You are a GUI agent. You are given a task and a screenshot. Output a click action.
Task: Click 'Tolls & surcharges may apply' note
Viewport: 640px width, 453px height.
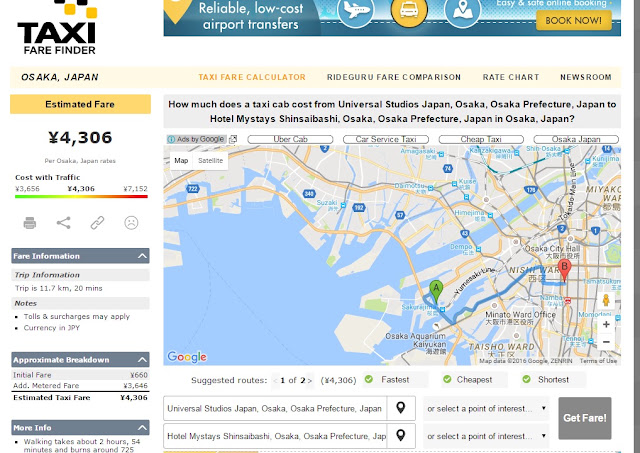click(x=76, y=316)
